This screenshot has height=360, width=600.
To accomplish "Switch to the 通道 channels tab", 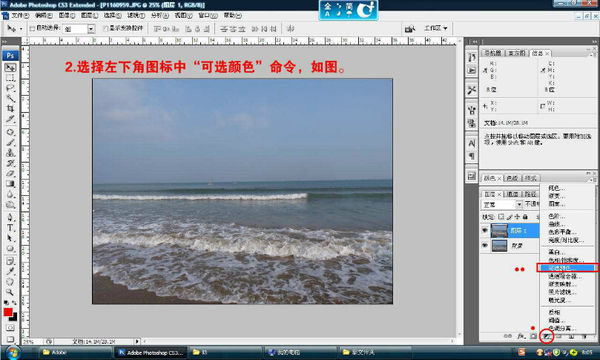I will (512, 194).
